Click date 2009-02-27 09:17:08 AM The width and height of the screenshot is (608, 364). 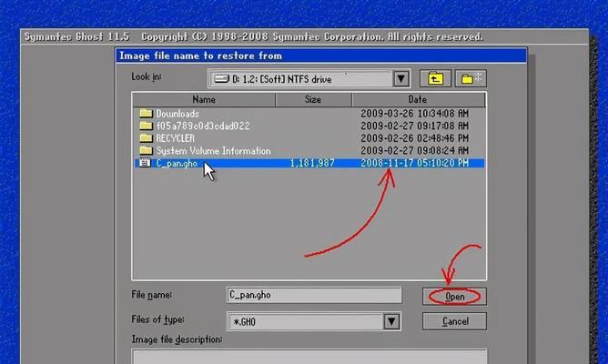[x=414, y=126]
